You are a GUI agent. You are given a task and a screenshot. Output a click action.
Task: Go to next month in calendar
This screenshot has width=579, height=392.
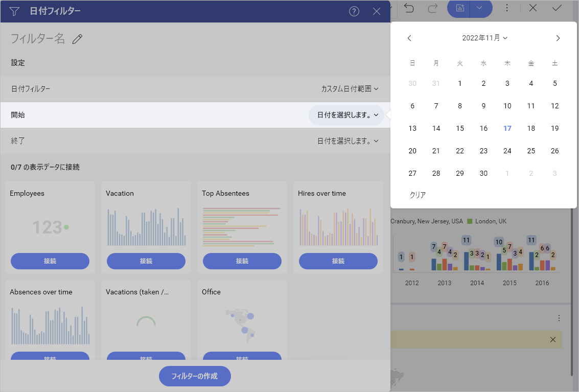pyautogui.click(x=558, y=38)
